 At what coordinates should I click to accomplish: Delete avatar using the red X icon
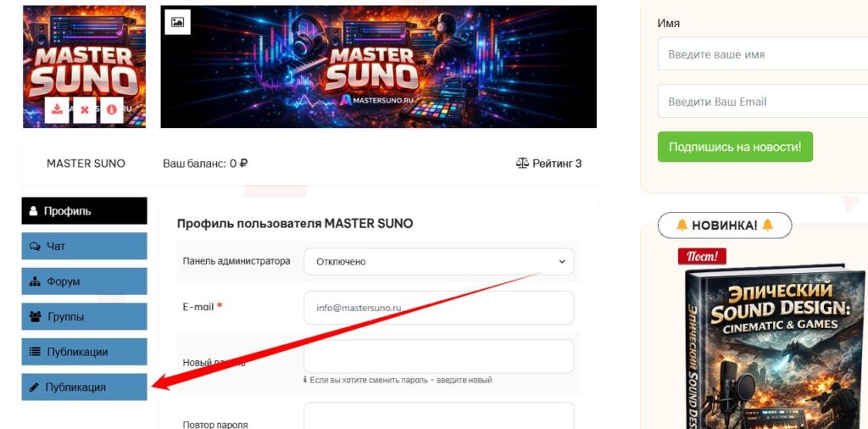tap(84, 109)
